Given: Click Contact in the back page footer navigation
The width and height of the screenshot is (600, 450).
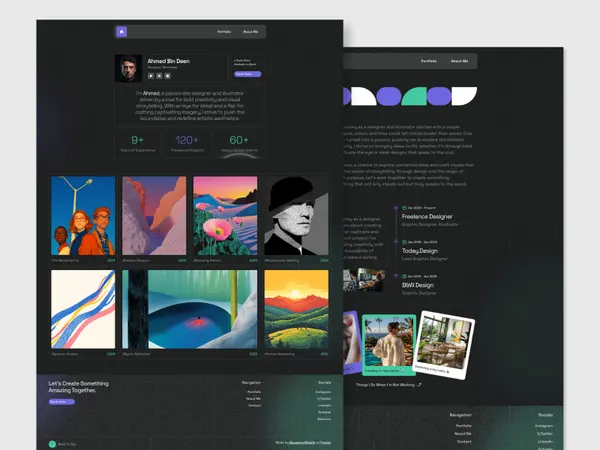Looking at the screenshot, I should pos(464,442).
